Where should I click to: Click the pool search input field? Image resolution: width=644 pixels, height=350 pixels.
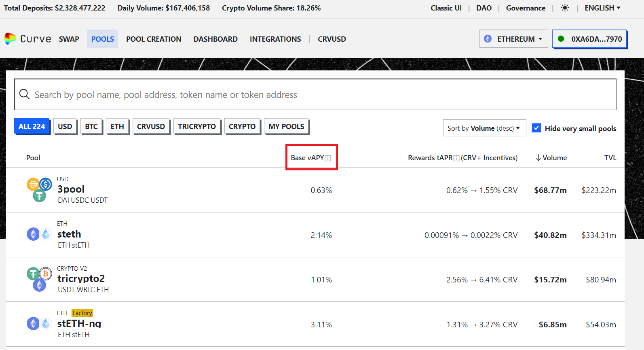point(315,94)
